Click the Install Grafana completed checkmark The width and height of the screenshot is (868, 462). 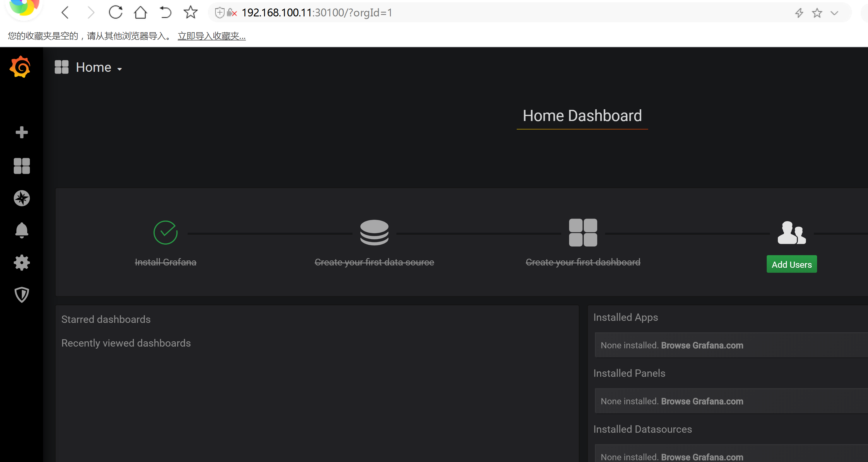[166, 232]
